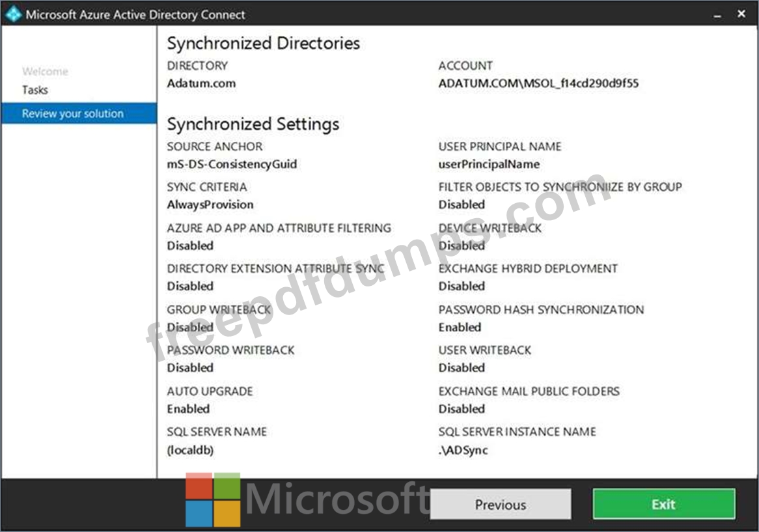Click the SQL SERVER NAME label
The height and width of the screenshot is (532, 759).
coord(217,432)
